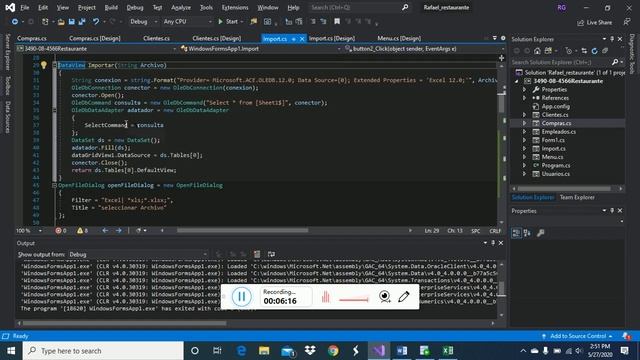The image size is (640, 360).
Task: Click the Open File folder icon
Action: pyautogui.click(x=61, y=22)
